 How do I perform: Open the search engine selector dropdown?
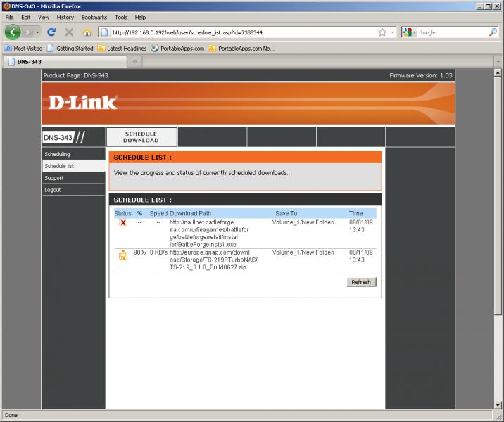click(409, 32)
